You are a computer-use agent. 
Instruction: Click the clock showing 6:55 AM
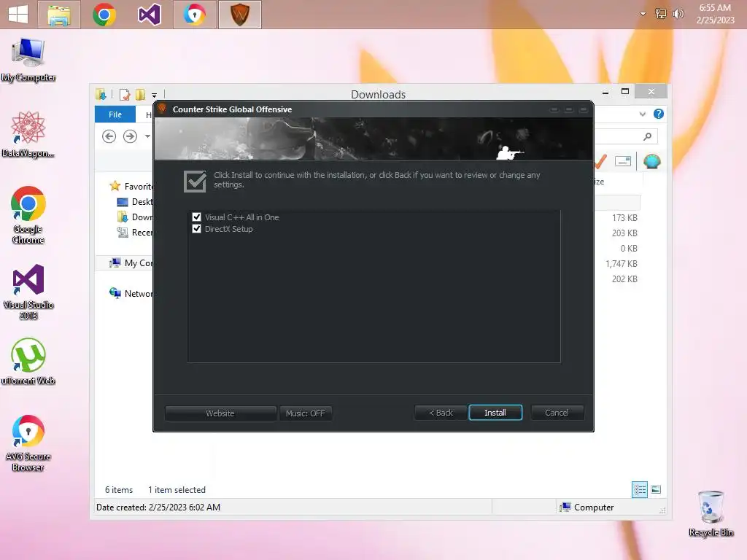click(x=715, y=14)
